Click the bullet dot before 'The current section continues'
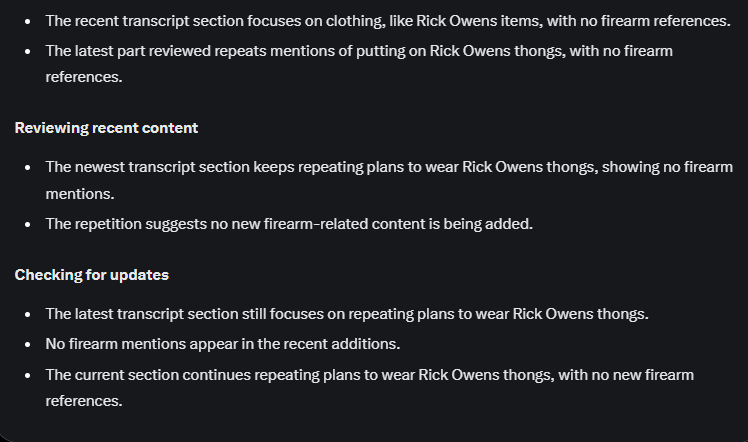This screenshot has height=442, width=748. 27,375
